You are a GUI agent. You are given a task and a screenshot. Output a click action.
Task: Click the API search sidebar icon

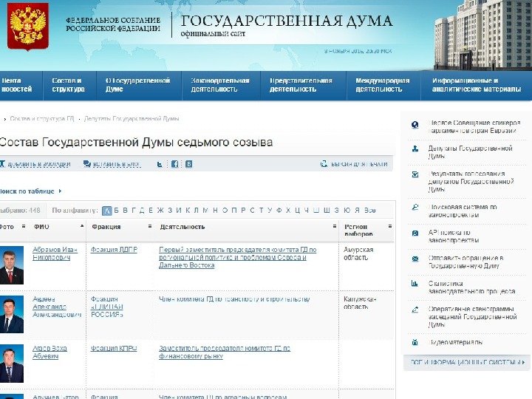(x=415, y=233)
